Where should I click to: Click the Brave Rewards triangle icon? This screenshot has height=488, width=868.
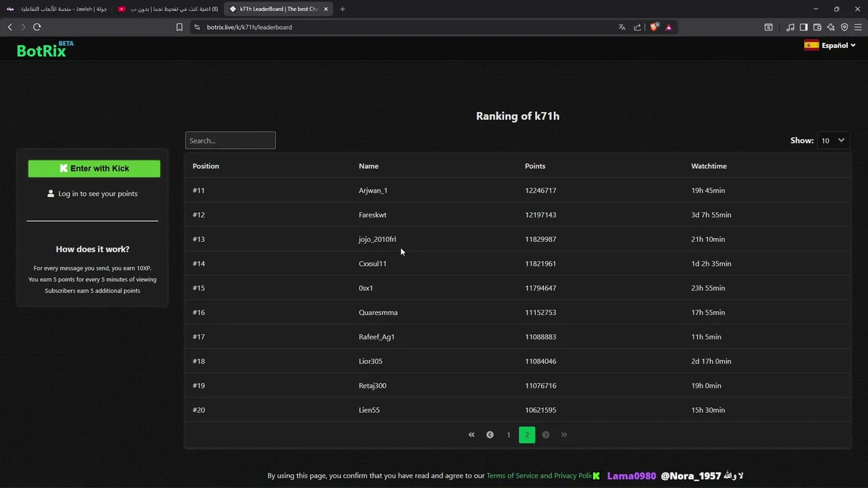(669, 27)
